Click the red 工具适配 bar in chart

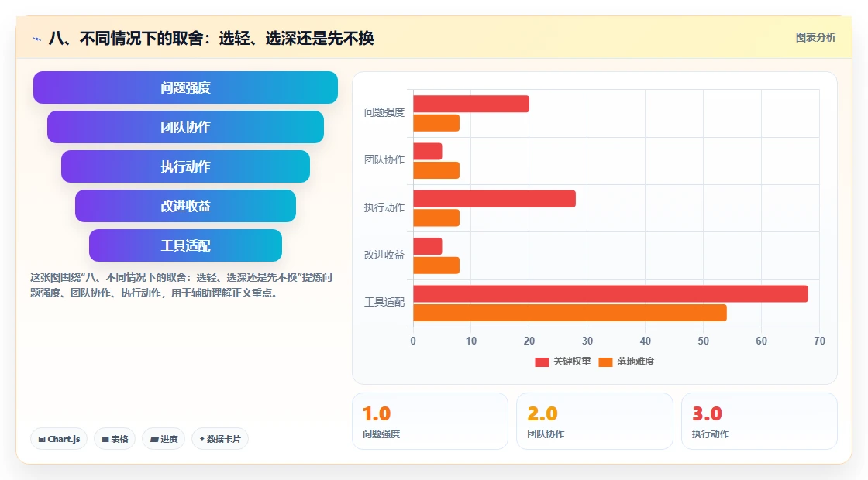click(x=611, y=293)
